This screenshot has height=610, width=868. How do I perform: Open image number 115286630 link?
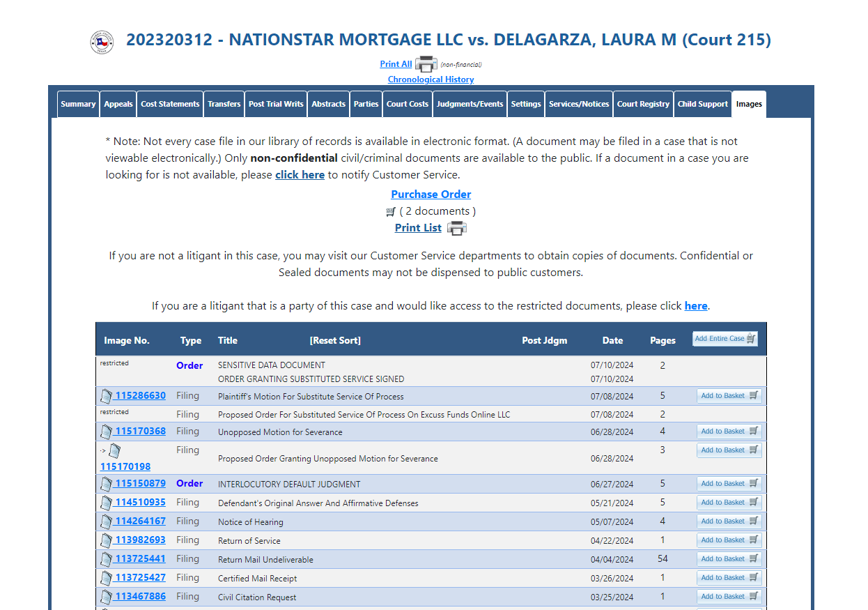pos(141,396)
